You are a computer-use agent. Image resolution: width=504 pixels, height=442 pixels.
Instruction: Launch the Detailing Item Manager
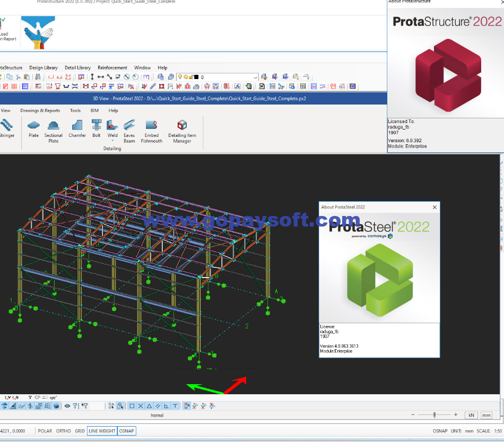[182, 131]
